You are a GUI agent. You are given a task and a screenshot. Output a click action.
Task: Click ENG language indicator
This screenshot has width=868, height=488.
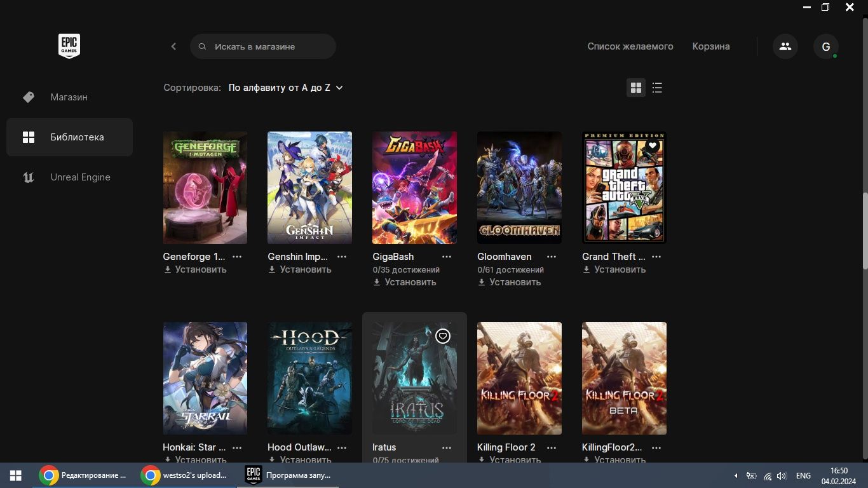[x=803, y=476]
